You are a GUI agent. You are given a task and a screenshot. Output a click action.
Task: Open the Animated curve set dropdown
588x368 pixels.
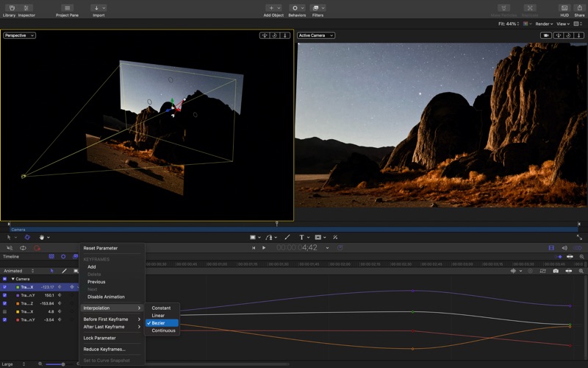point(19,271)
